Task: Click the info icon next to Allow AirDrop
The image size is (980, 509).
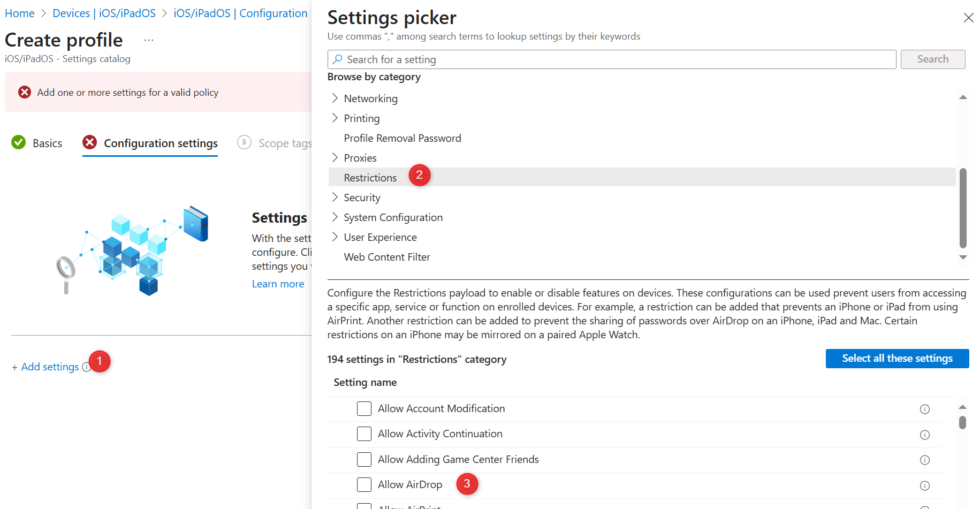Action: 925,485
